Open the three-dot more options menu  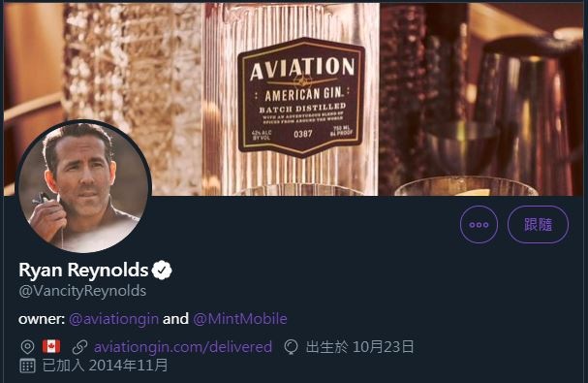click(479, 225)
